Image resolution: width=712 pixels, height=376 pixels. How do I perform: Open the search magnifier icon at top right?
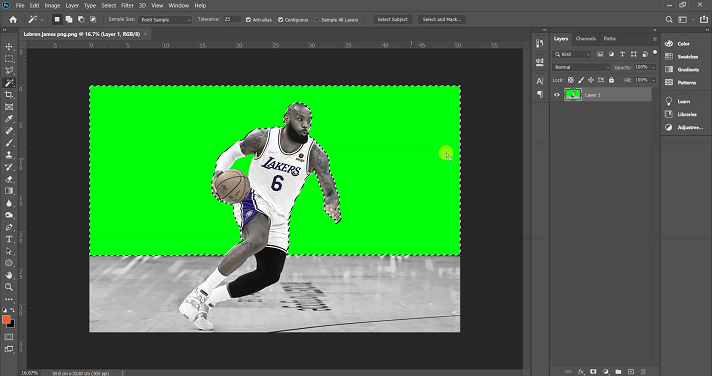(669, 20)
